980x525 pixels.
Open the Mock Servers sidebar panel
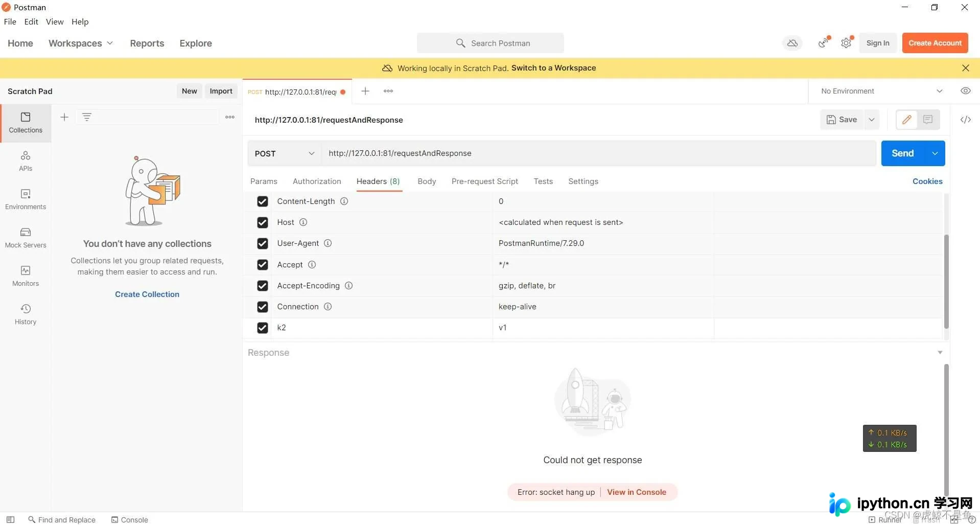[x=26, y=238]
